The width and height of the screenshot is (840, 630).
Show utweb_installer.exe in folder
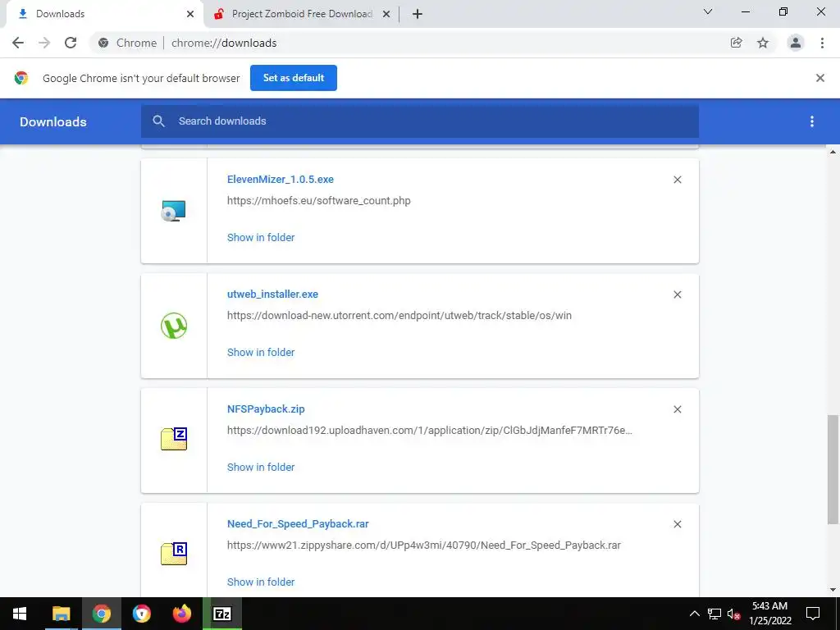click(261, 352)
